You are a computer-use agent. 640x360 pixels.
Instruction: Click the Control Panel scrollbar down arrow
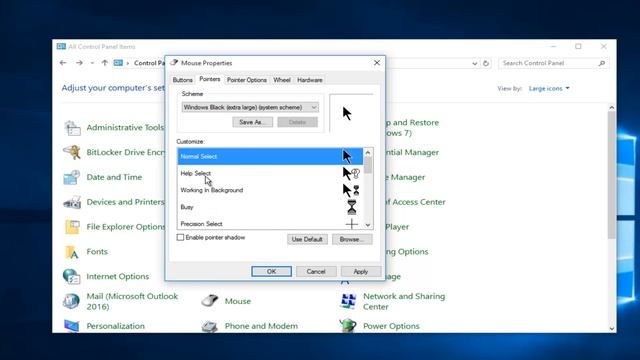point(611,328)
